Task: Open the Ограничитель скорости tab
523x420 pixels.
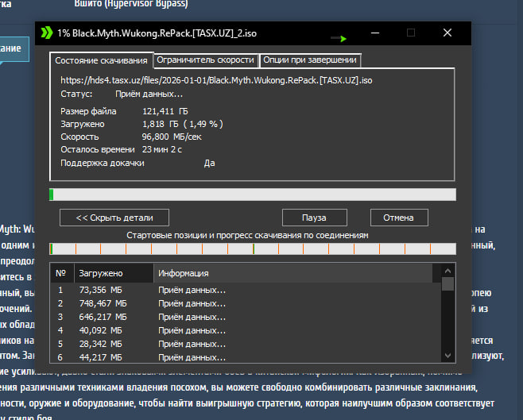Action: click(x=206, y=60)
